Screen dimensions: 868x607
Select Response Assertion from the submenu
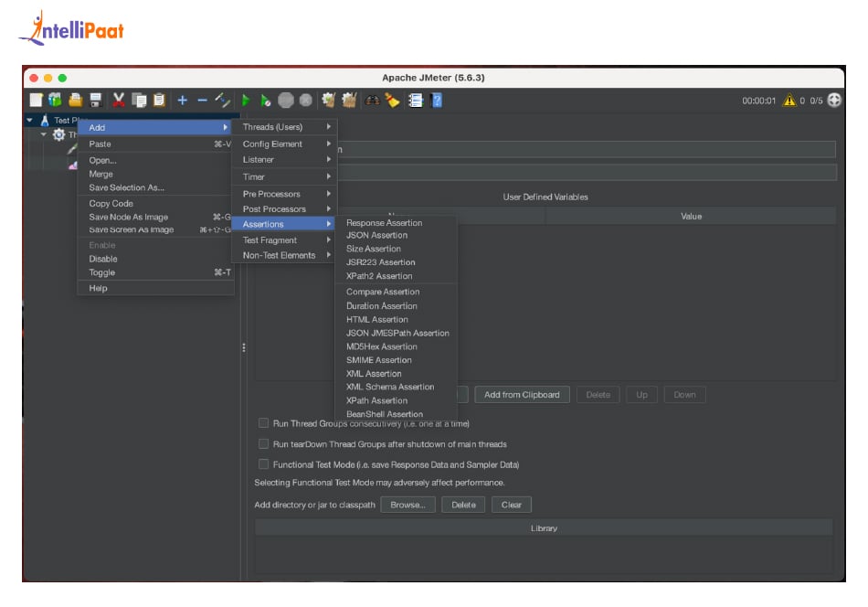(x=397, y=223)
